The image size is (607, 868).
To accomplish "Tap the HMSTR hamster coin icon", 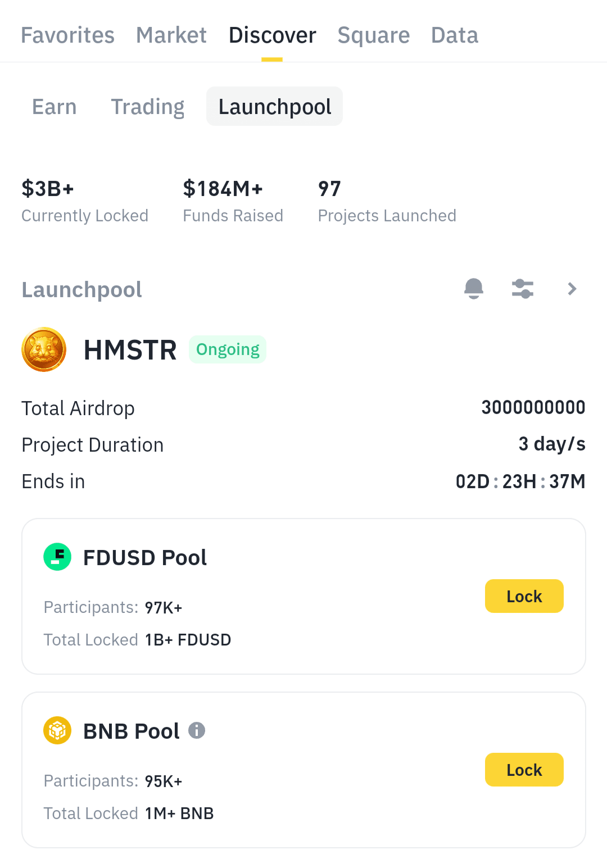I will pyautogui.click(x=44, y=349).
